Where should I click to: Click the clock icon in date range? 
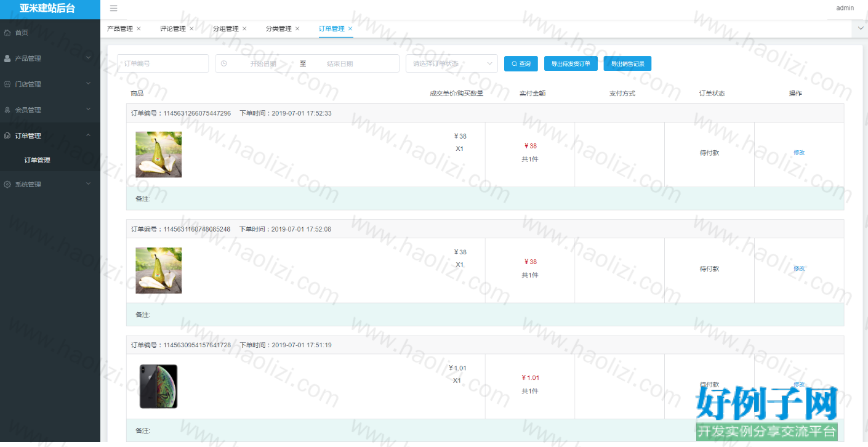223,63
